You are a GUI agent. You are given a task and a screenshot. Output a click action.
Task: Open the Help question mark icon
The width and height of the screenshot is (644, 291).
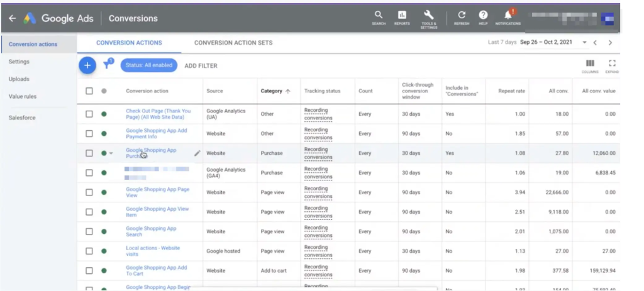coord(483,15)
